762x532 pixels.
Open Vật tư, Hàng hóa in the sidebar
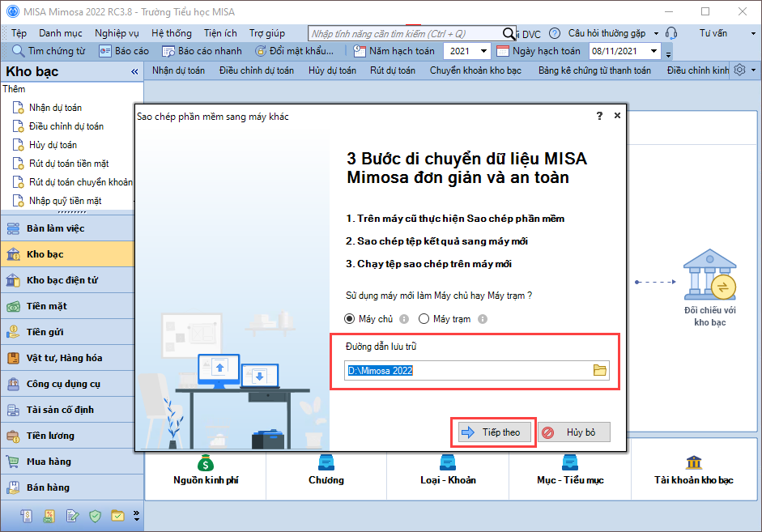[x=67, y=358]
